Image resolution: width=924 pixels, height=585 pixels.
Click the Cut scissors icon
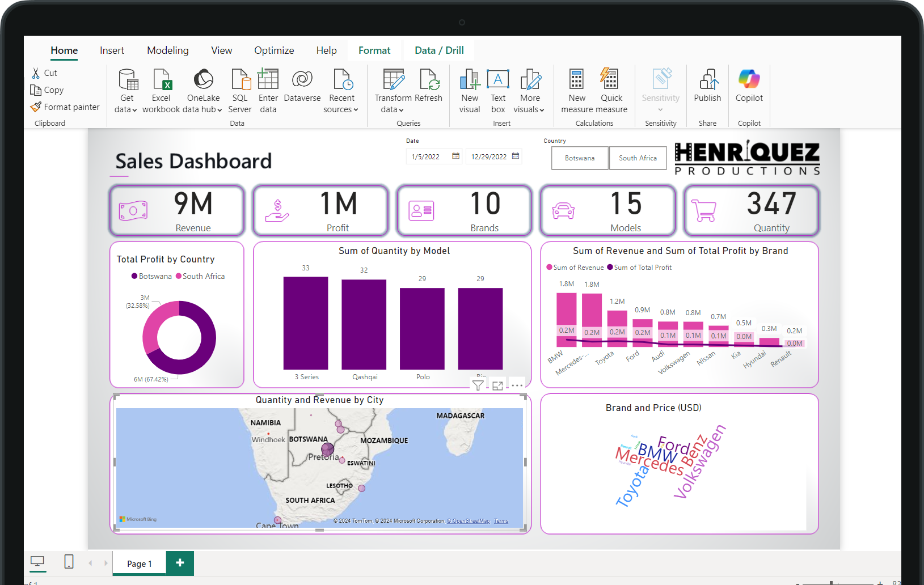36,73
